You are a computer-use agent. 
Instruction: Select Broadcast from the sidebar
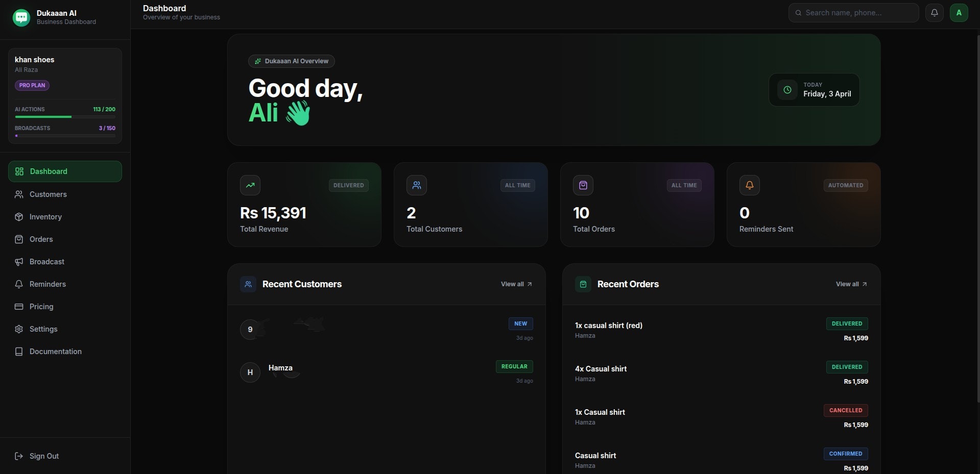(x=65, y=262)
